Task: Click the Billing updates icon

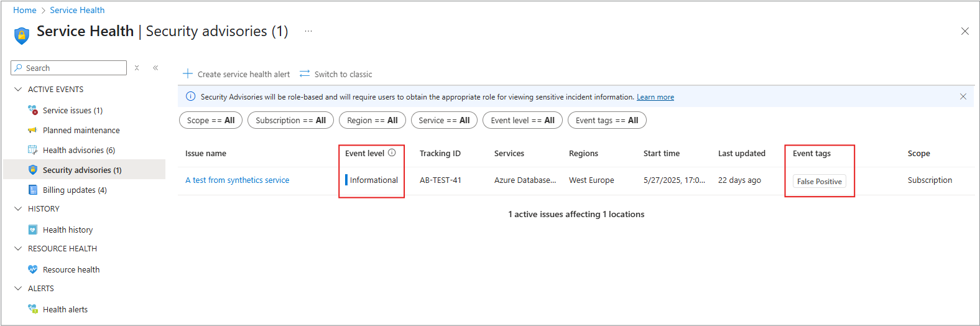Action: coord(33,190)
